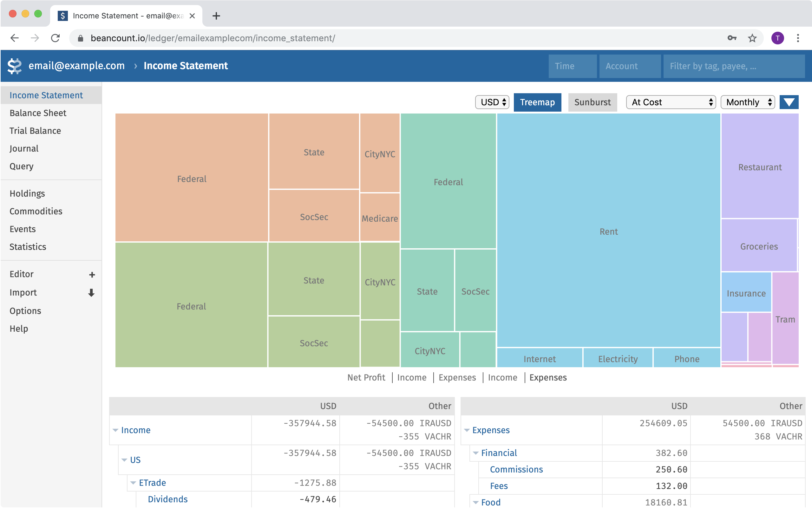
Task: Select Monthly interval dropdown
Action: click(748, 102)
